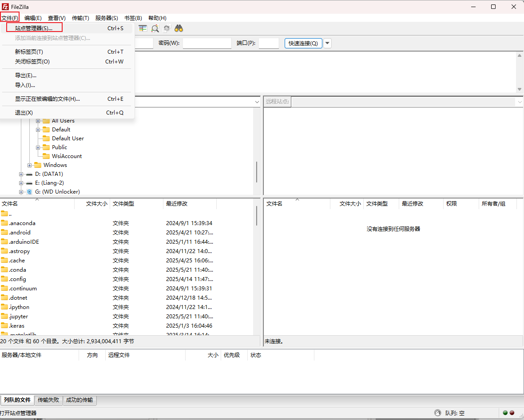
Task: Click the 队列: 空 status text
Action: [455, 413]
